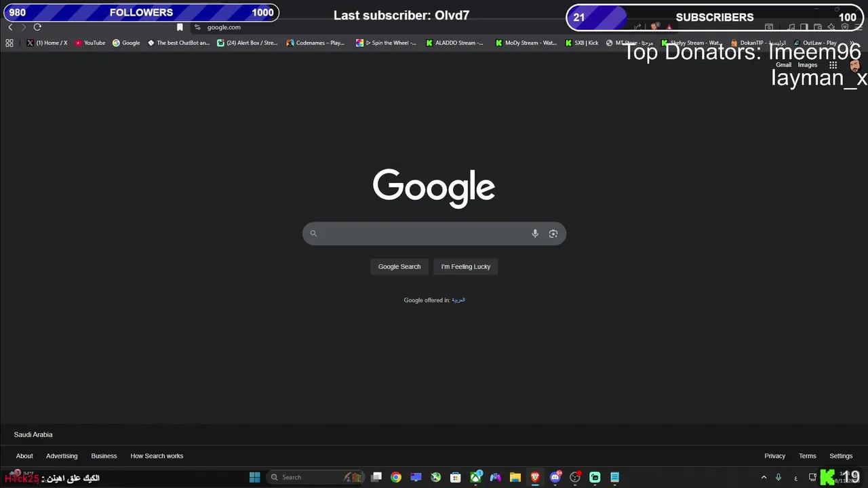868x488 pixels.
Task: Open the Business footer link
Action: click(104, 456)
